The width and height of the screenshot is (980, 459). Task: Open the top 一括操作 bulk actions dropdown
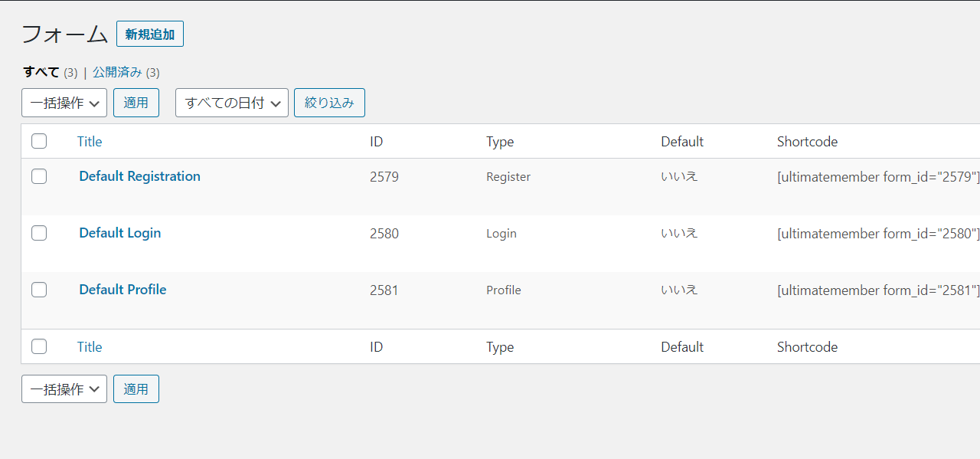[64, 103]
